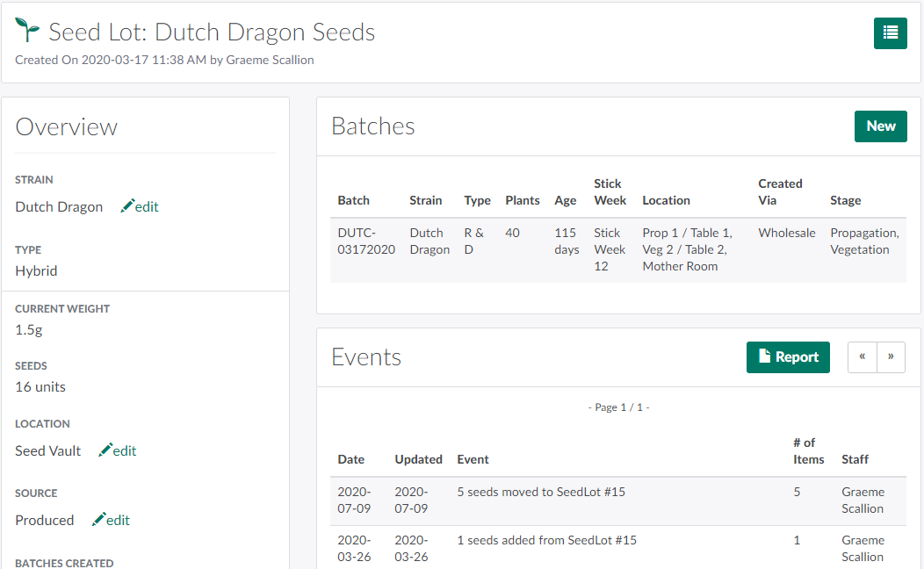Edit the Seed Vault location

118,450
